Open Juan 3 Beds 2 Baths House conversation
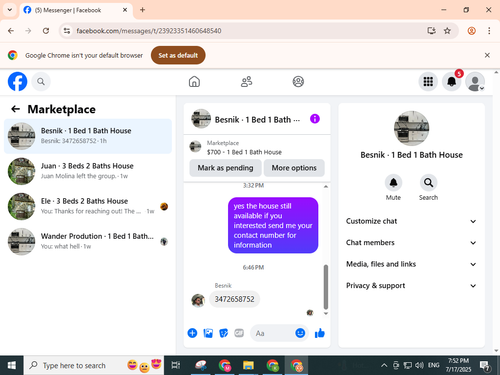 point(88,171)
